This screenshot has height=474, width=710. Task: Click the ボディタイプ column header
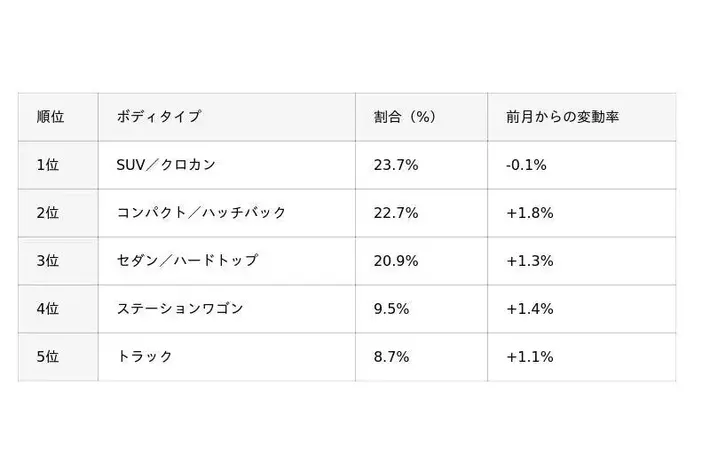158,117
